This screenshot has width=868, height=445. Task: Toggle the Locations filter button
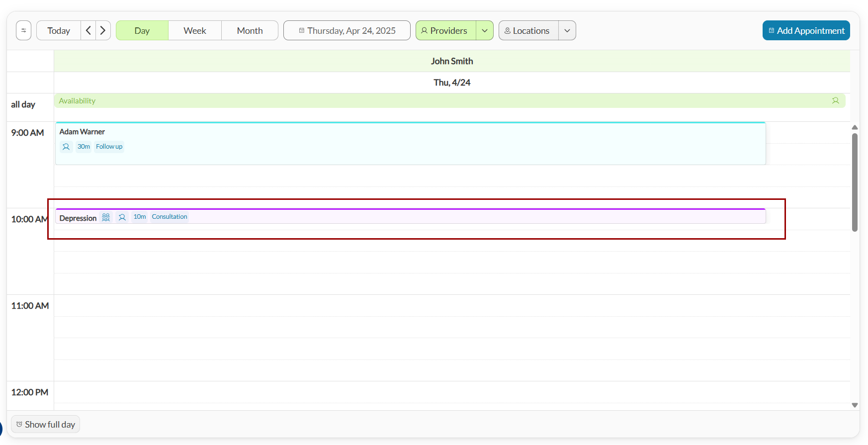528,30
